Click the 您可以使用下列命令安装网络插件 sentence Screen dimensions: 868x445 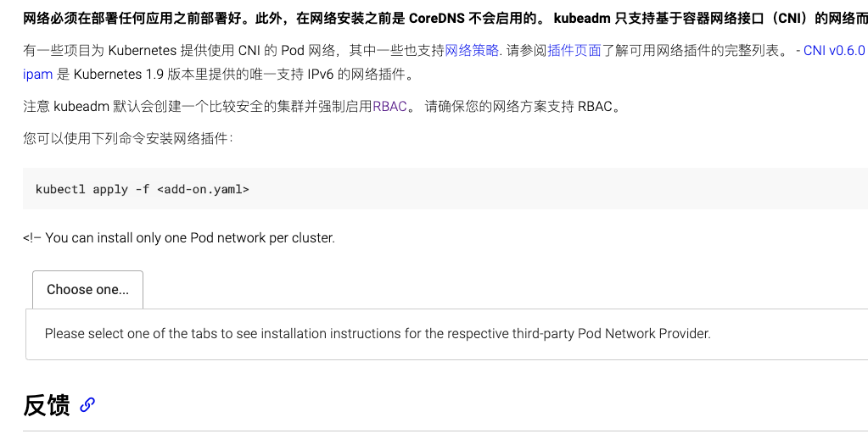click(x=128, y=138)
